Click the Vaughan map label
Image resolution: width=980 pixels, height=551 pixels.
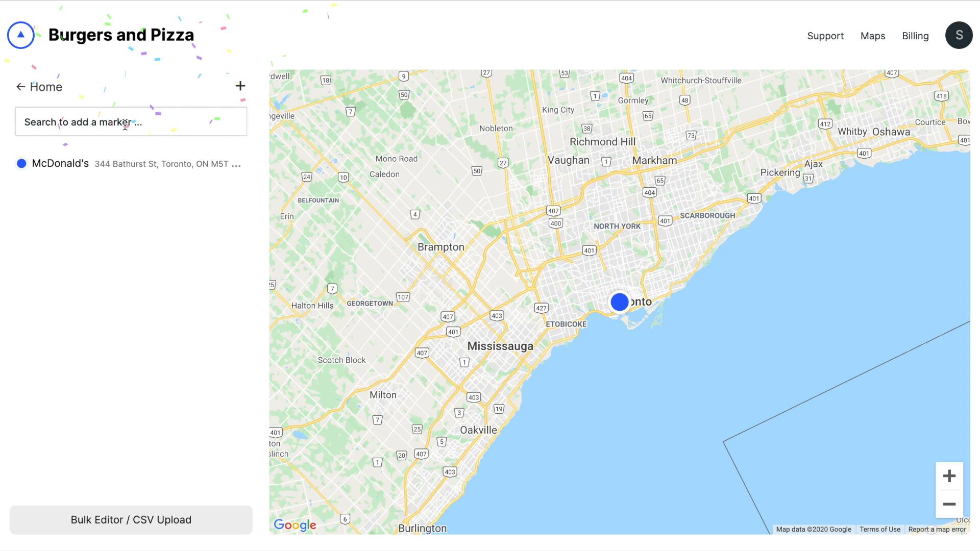click(568, 160)
